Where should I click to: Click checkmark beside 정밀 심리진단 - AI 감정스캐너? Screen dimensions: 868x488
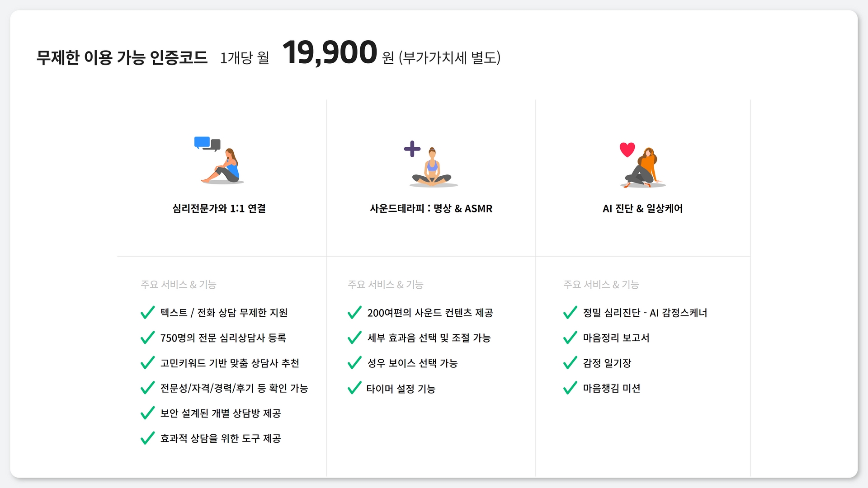[570, 312]
